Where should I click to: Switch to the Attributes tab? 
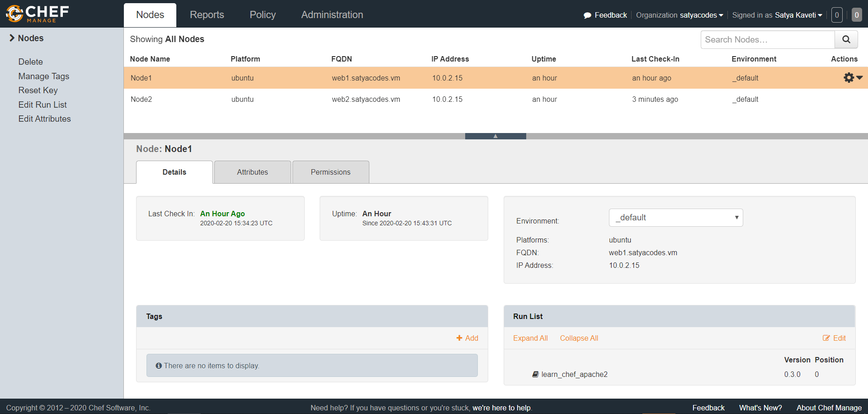click(x=252, y=172)
